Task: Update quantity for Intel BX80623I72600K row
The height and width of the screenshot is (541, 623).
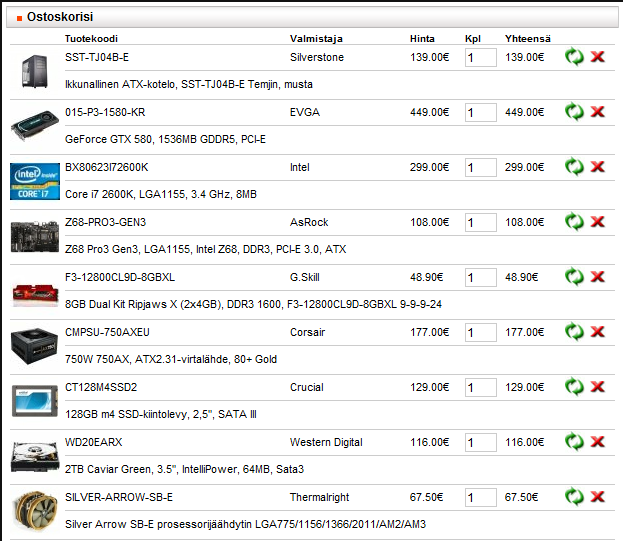Action: click(574, 167)
